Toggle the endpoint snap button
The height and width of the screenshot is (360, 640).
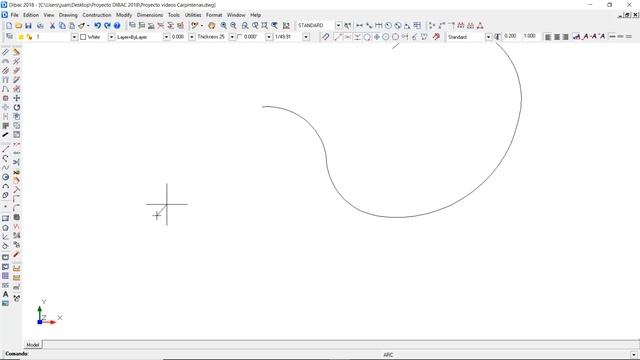point(338,37)
